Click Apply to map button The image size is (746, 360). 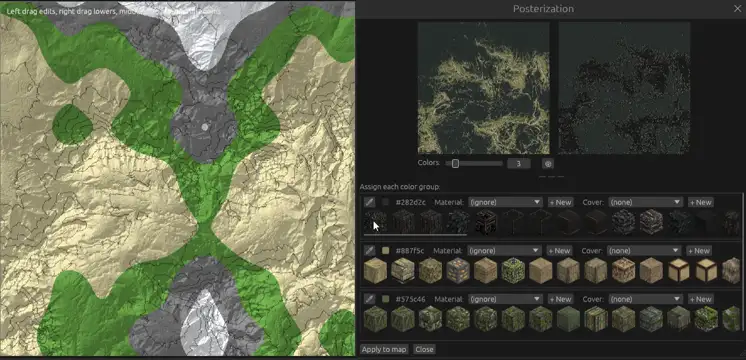(384, 350)
